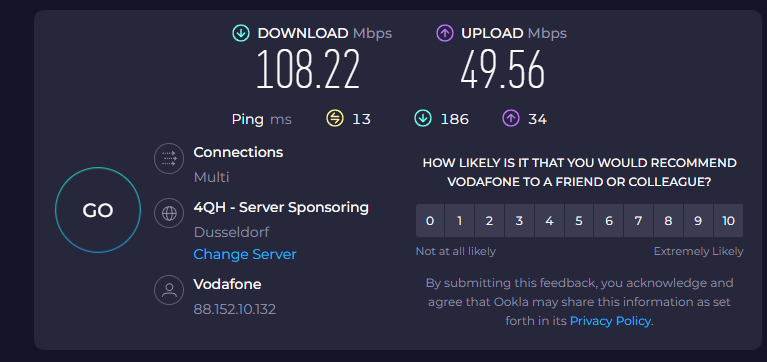The image size is (767, 362).
Task: Choose rating 3 for Vodafone recommendation
Action: pos(519,221)
